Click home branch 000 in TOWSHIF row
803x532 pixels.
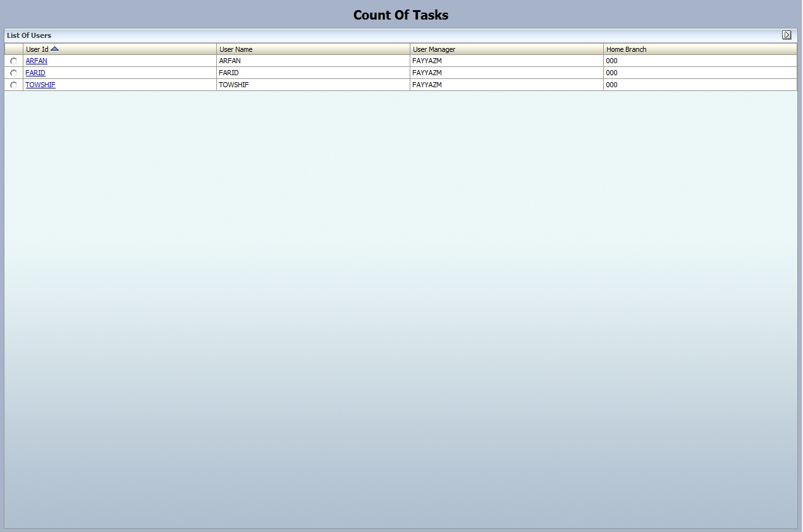pos(700,85)
